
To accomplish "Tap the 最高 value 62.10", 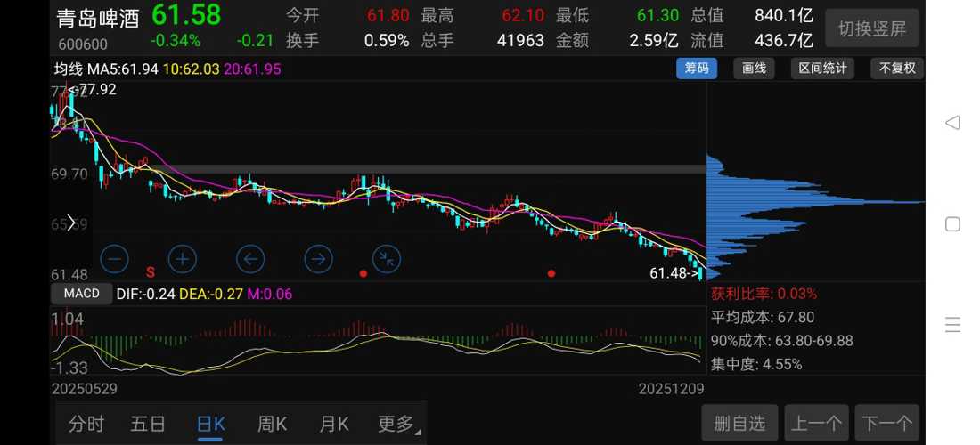I will (x=522, y=16).
